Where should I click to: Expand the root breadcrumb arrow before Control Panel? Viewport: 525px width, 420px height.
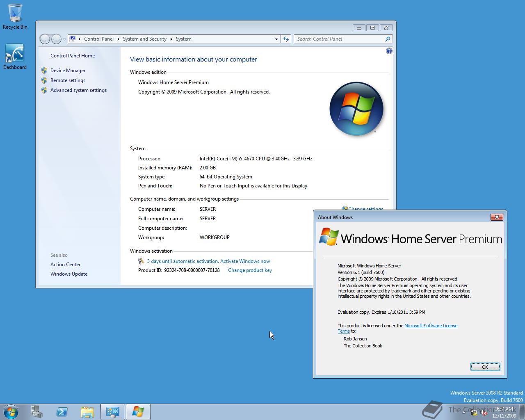click(x=79, y=39)
